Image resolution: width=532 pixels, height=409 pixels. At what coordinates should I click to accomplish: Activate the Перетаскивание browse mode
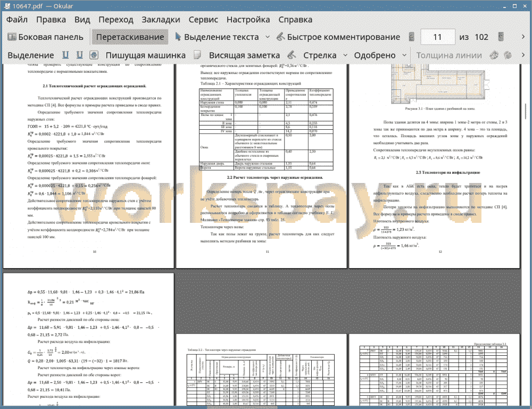click(x=130, y=37)
